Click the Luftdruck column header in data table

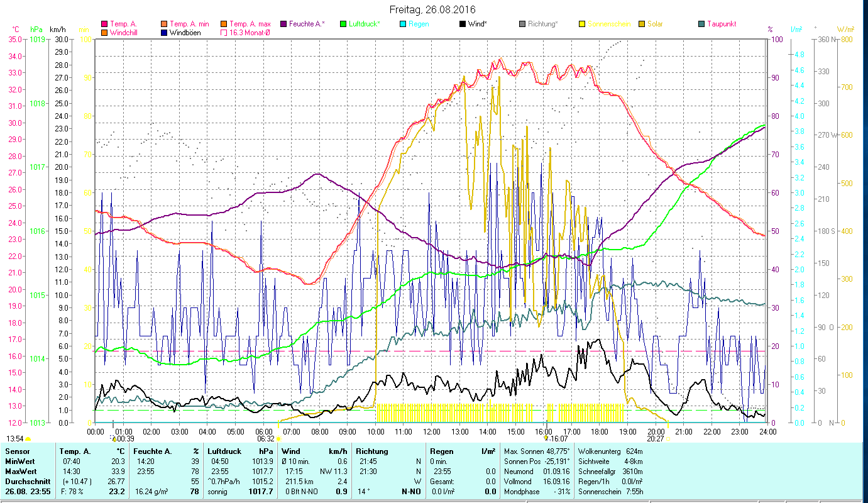tap(224, 451)
